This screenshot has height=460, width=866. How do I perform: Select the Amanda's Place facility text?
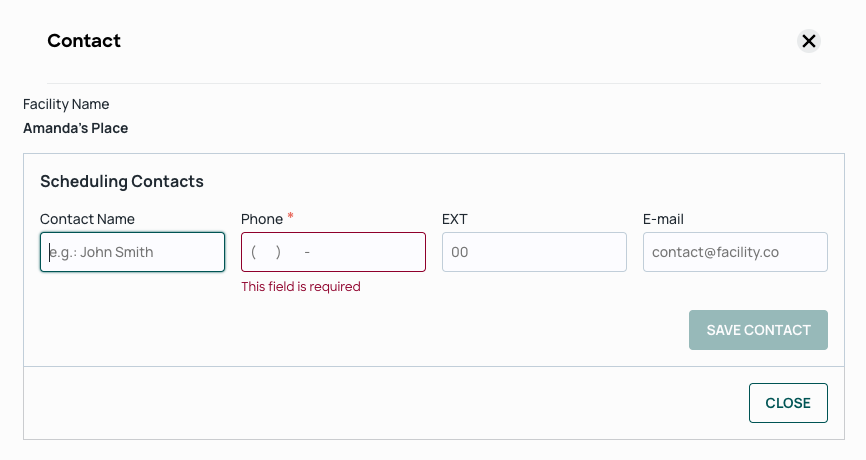click(76, 128)
